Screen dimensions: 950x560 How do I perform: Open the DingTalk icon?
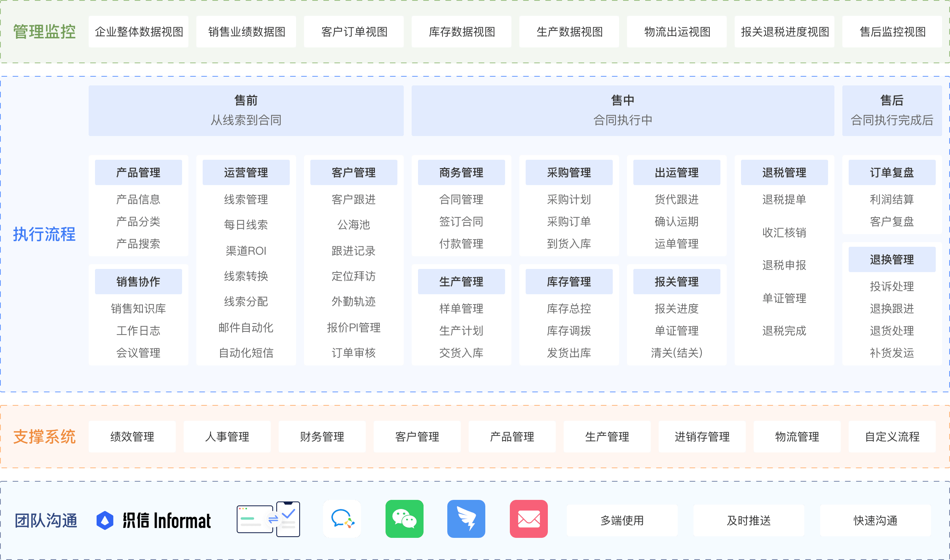[466, 519]
